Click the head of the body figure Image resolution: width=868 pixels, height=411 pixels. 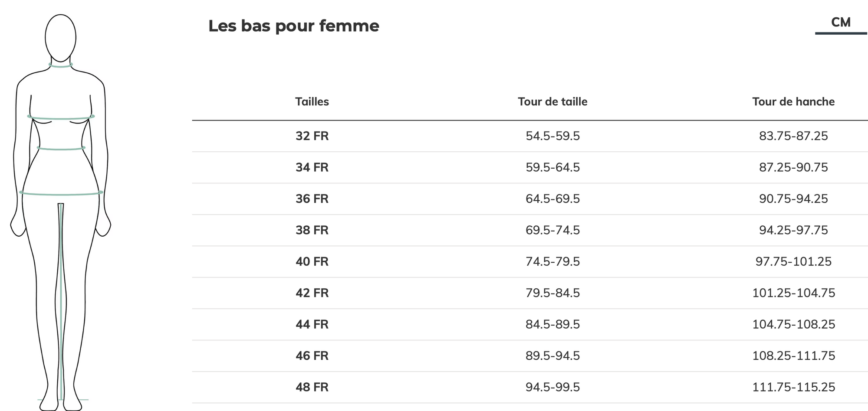61,38
